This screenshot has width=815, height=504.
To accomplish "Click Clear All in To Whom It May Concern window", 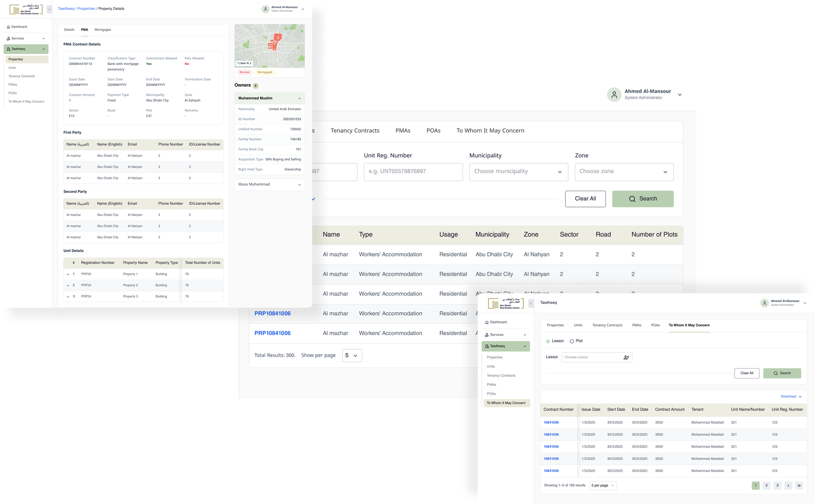I will tap(747, 373).
